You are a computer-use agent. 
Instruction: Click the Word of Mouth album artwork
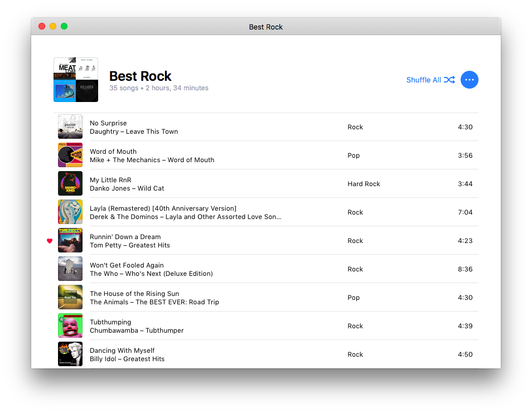coord(70,156)
